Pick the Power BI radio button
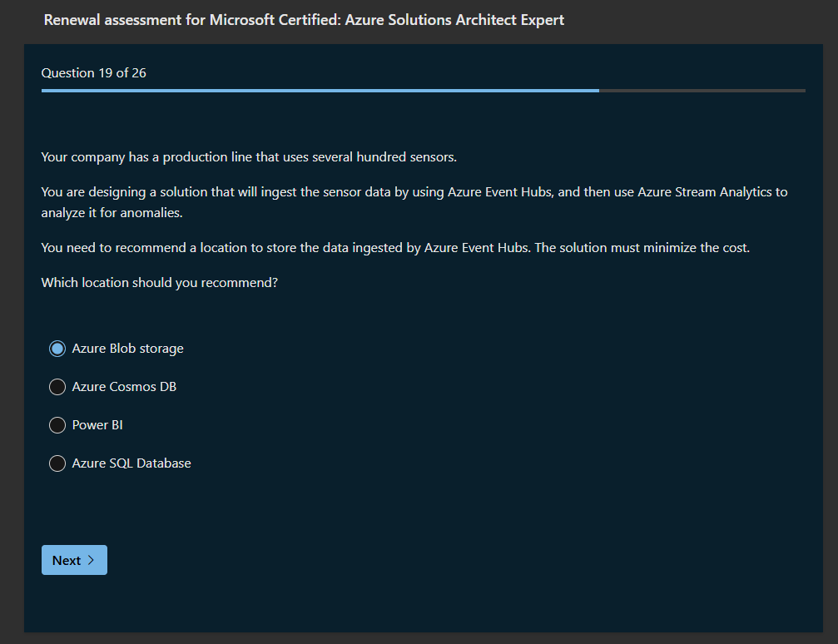This screenshot has height=644, width=838. coord(57,425)
